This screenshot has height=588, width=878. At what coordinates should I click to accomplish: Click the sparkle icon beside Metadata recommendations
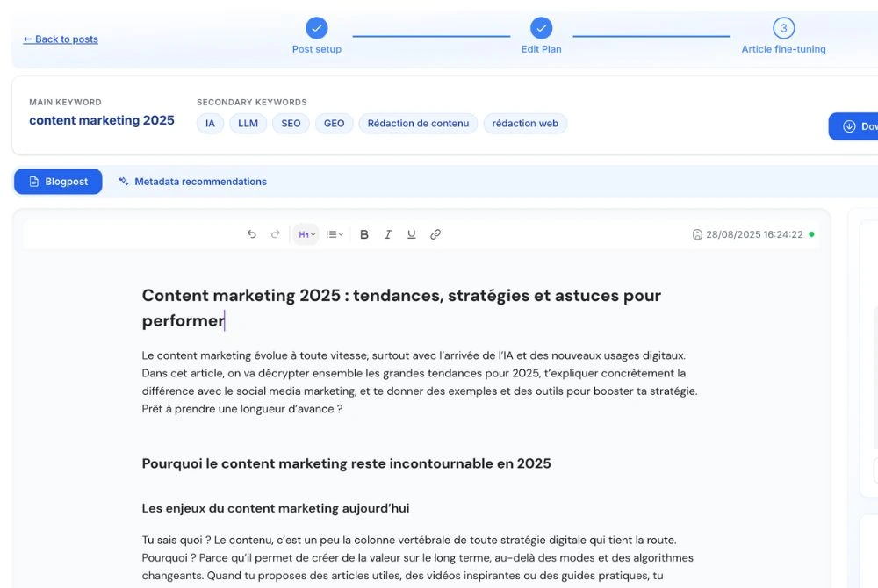(x=126, y=181)
